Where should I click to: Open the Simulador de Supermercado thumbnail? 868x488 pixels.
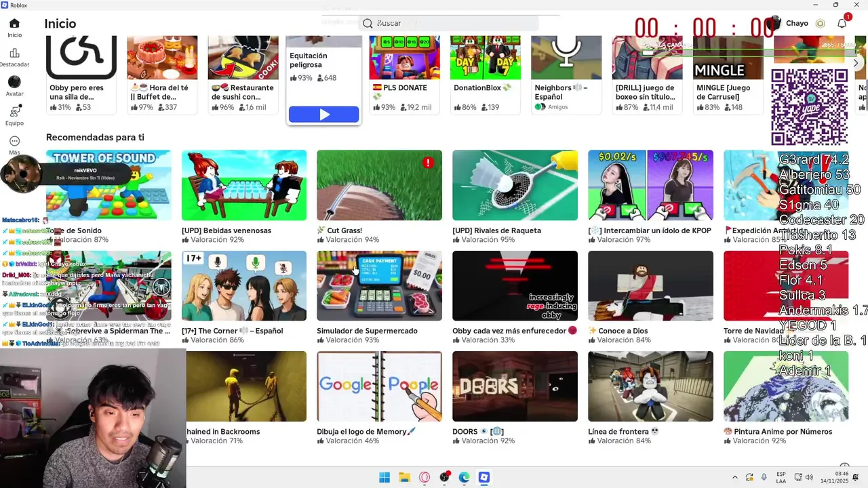tap(380, 285)
